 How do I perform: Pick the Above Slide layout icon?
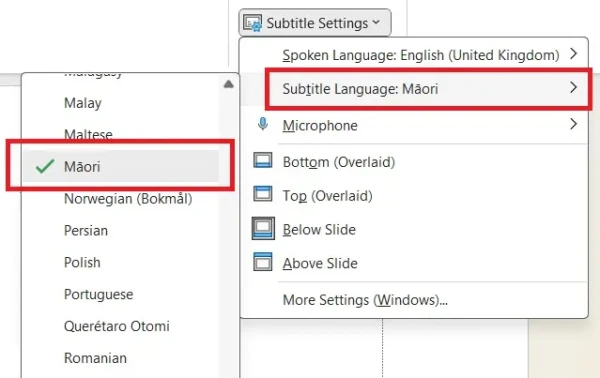(263, 262)
